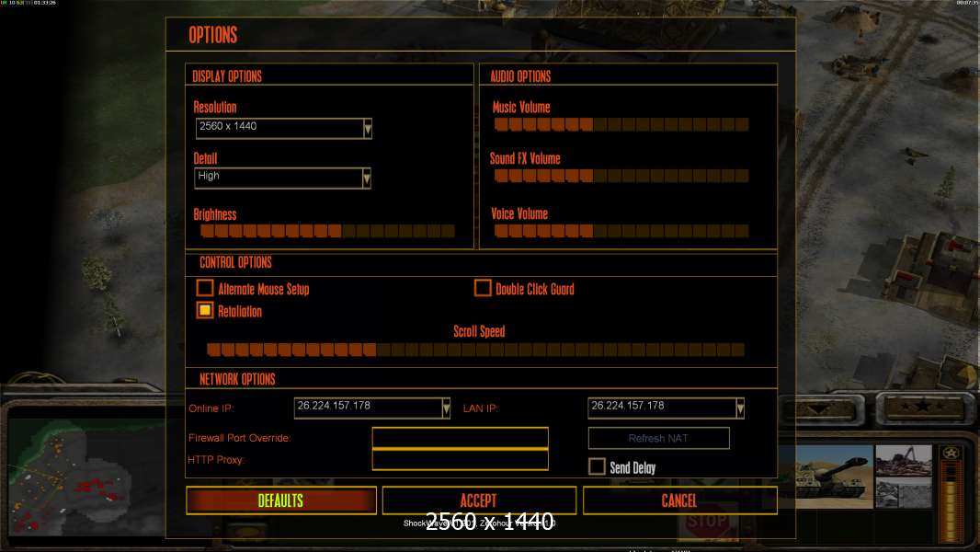Adjust the Scroll Speed slider
980x552 pixels.
pos(475,350)
